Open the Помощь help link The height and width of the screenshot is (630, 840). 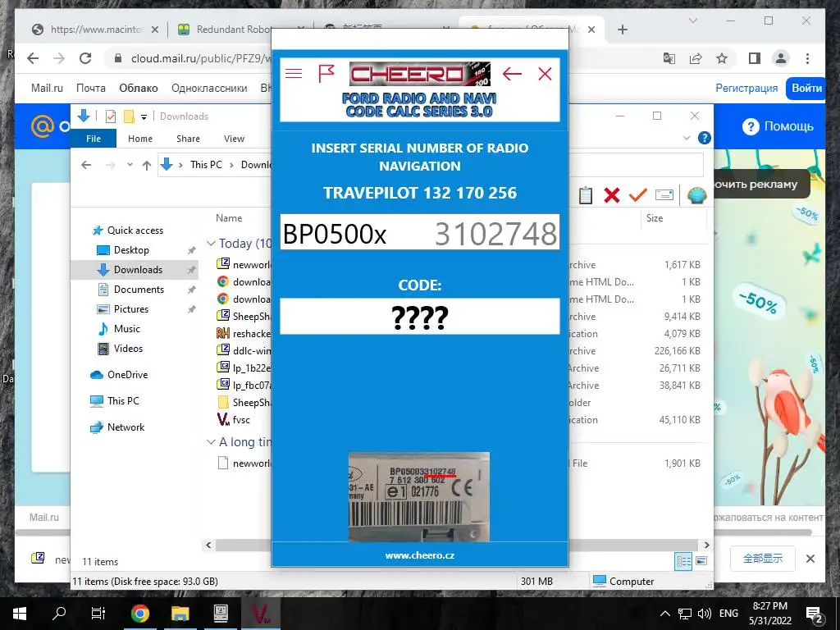pyautogui.click(x=778, y=126)
